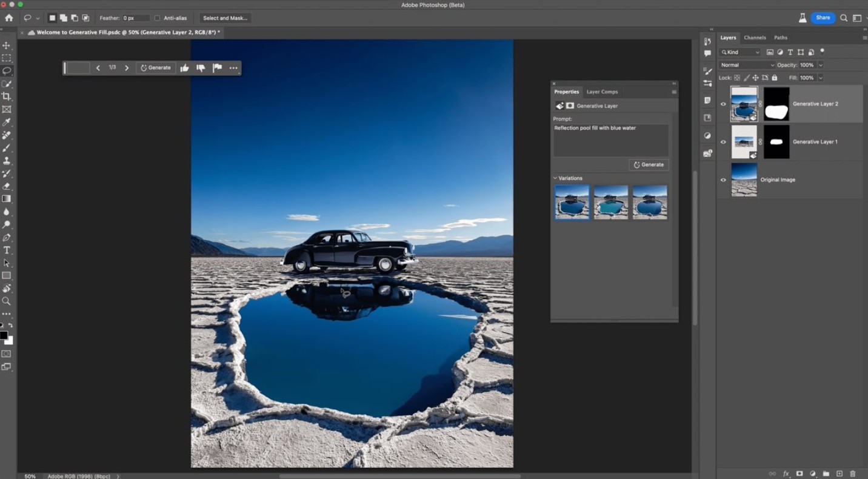Screen dimensions: 868x479
Task: Select the Move tool
Action: pyautogui.click(x=7, y=45)
